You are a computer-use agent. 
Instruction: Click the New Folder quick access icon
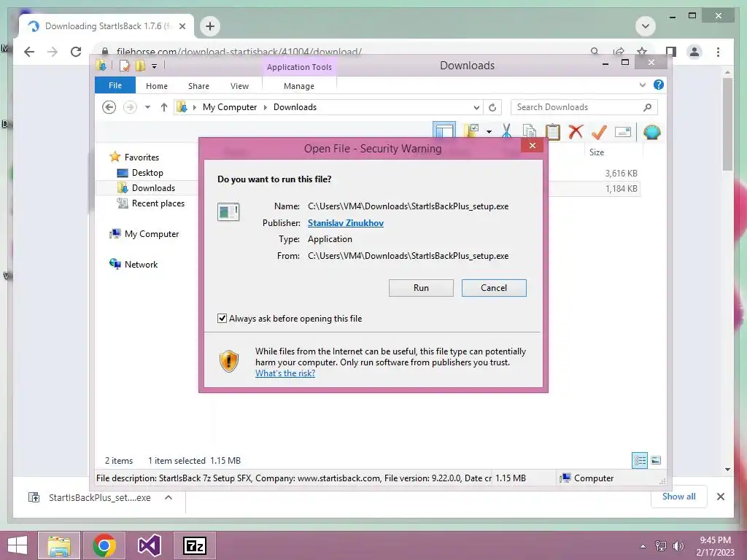pos(140,66)
